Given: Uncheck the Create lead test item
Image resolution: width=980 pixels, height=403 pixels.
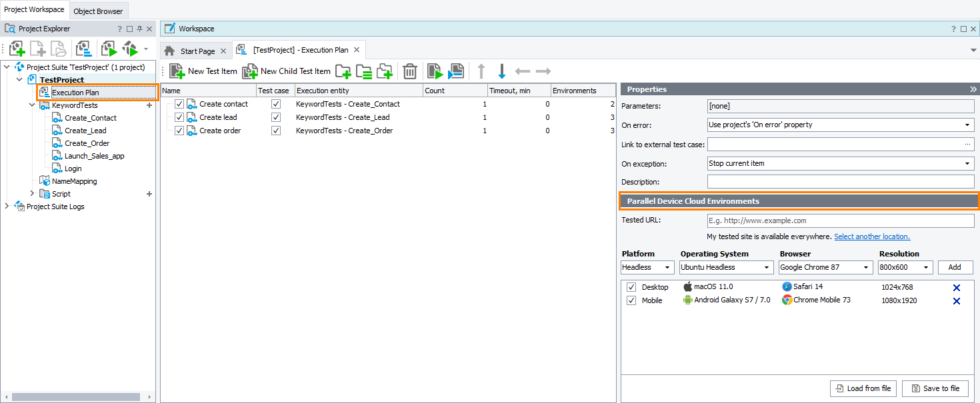Looking at the screenshot, I should (179, 117).
